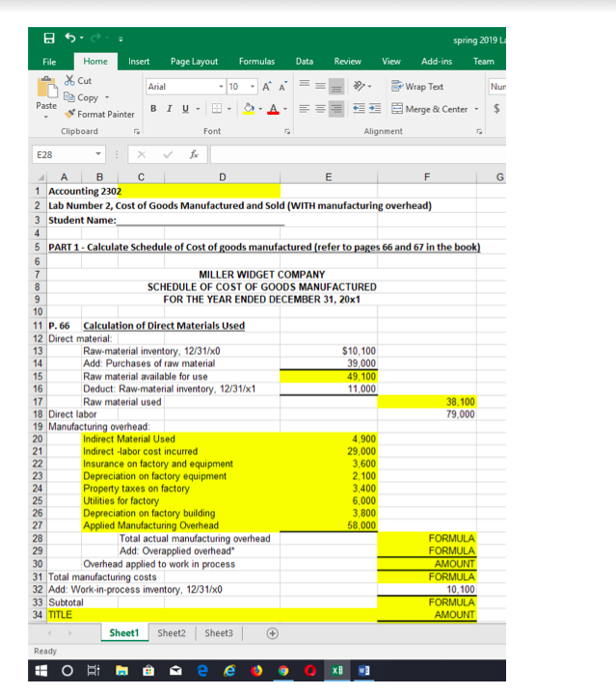Open the Copy dropdown arrow
The image size is (616, 694).
107,97
